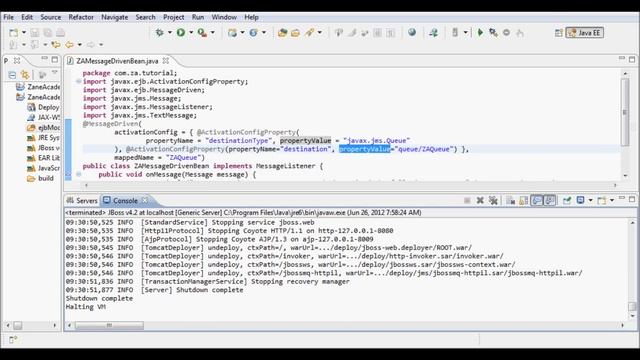Select the EAR Libraries tree item
This screenshot has height=360, width=640.
tap(44, 158)
